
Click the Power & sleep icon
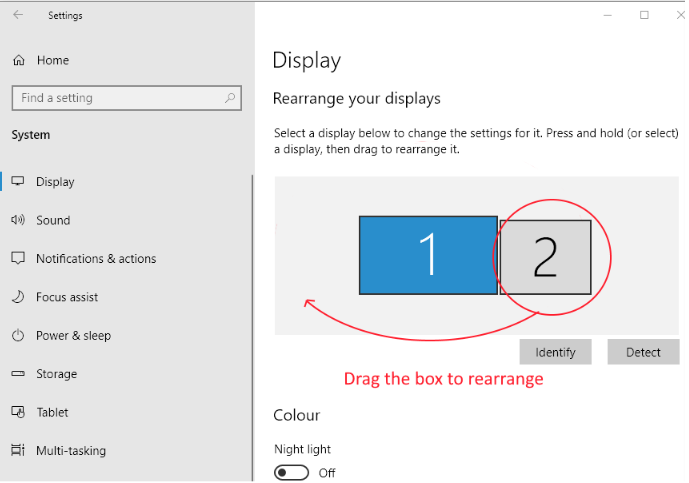18,336
